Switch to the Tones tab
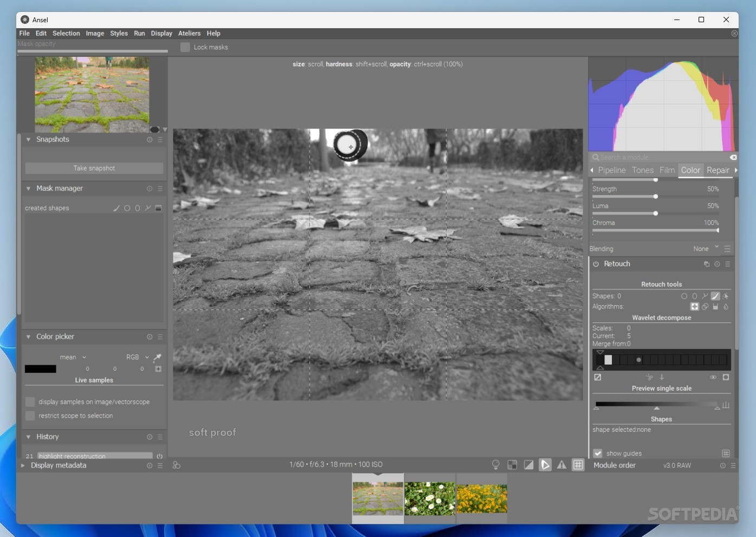756x537 pixels. (x=643, y=170)
